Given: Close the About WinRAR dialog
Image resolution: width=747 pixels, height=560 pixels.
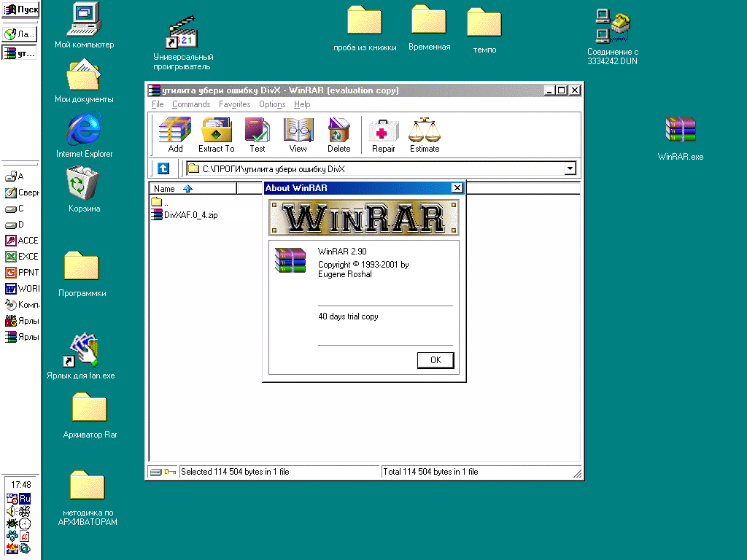Looking at the screenshot, I should point(457,187).
